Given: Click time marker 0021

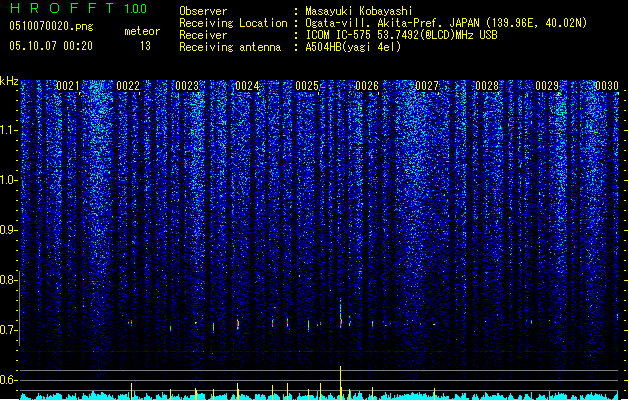Looking at the screenshot, I should click(68, 86).
